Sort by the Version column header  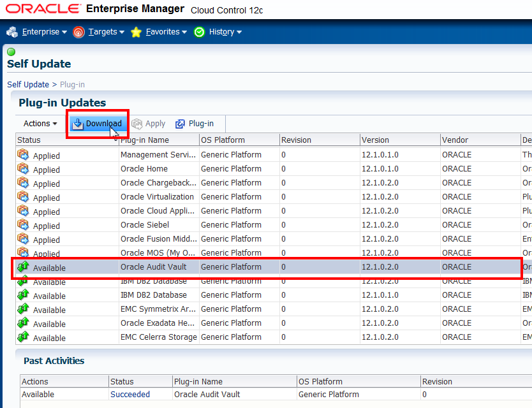400,140
